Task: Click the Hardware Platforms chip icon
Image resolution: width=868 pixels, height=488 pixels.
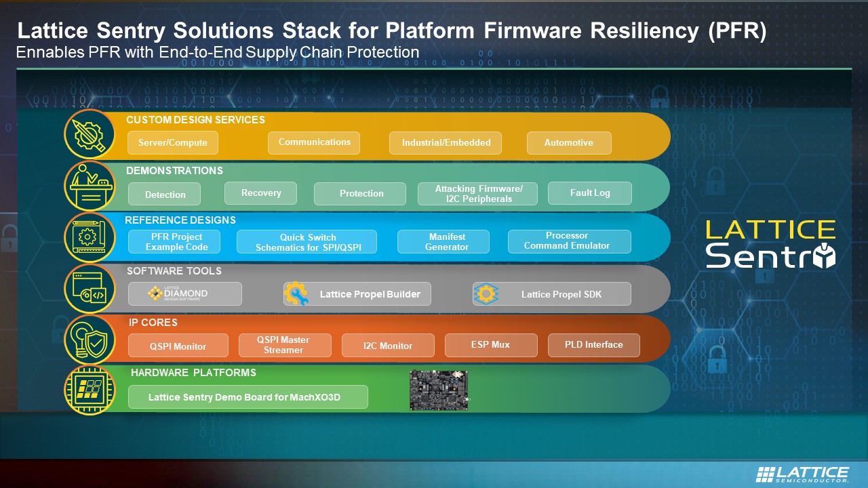Action: tap(90, 390)
